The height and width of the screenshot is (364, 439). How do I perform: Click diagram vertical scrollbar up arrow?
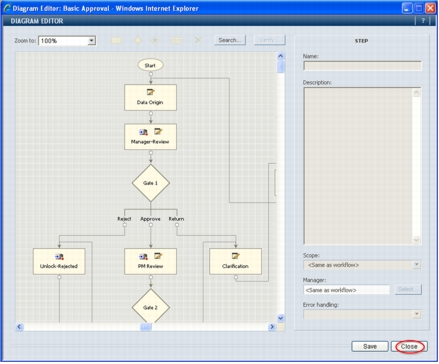pyautogui.click(x=281, y=56)
